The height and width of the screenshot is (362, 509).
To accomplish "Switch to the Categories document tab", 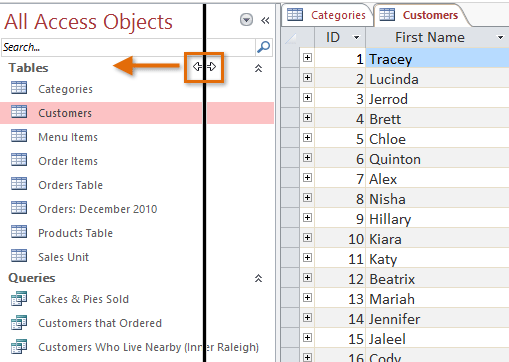I will 327,15.
